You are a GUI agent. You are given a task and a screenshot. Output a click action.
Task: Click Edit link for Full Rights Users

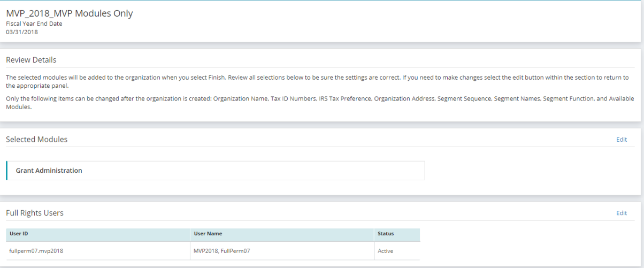coord(621,213)
